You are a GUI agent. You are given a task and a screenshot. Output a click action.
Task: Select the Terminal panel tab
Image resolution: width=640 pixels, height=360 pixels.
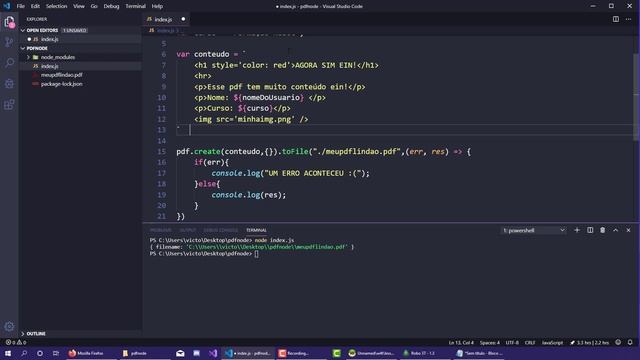click(x=256, y=230)
